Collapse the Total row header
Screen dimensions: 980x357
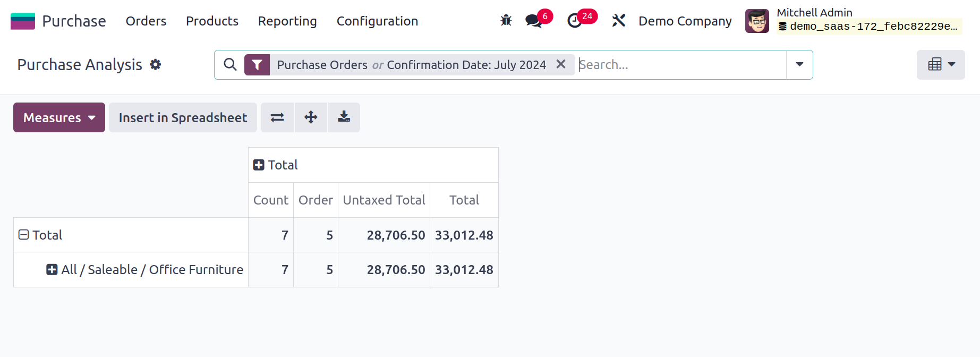click(24, 235)
